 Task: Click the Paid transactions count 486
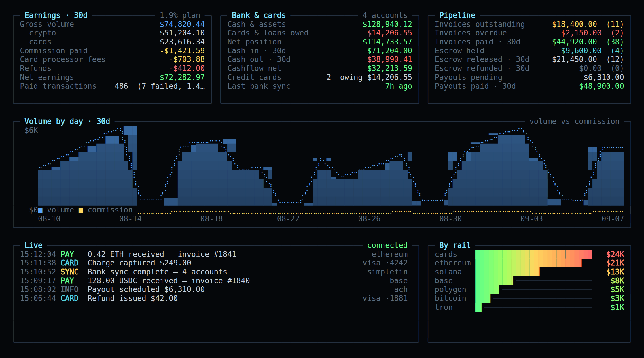(121, 86)
